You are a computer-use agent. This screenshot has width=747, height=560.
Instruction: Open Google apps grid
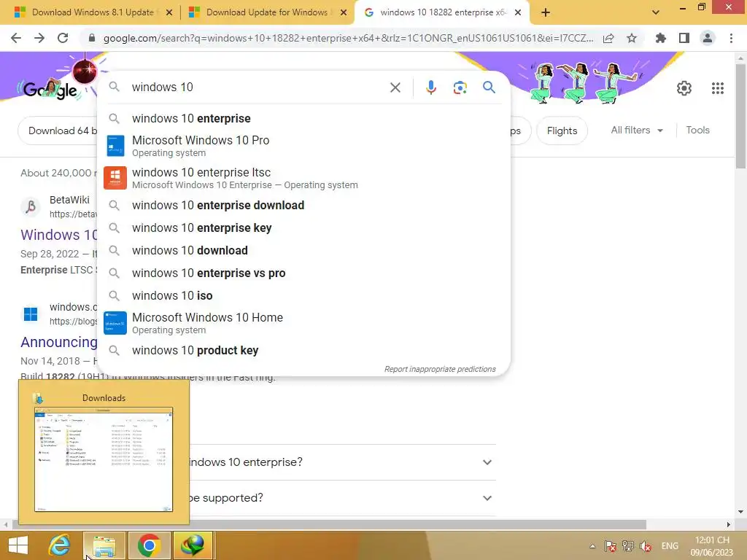point(718,88)
